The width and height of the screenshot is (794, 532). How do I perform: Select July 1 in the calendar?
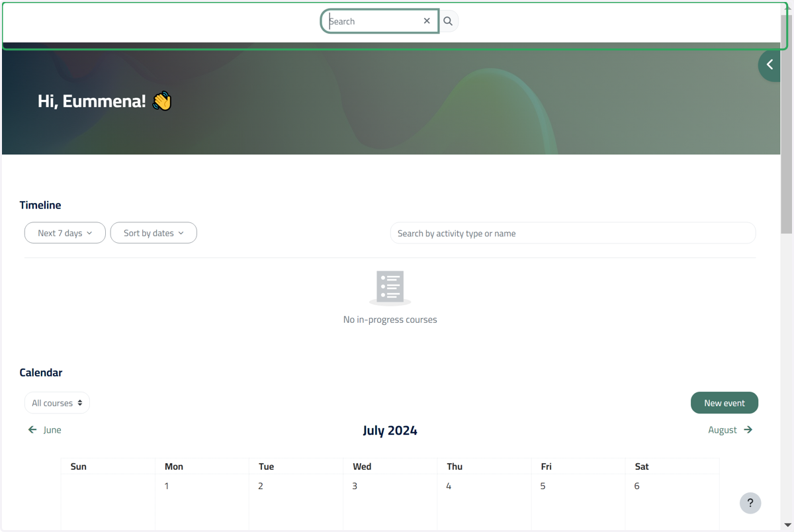pos(167,486)
